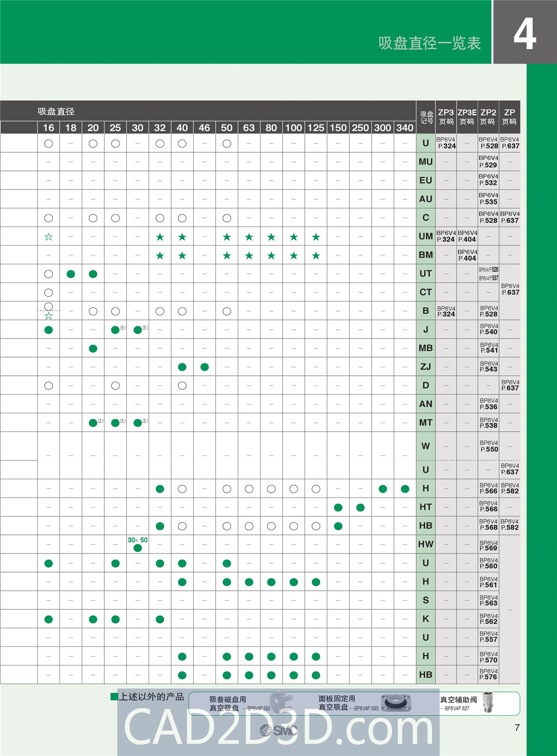This screenshot has height=756, width=557.
Task: Click the BM pad symbol cell
Action: [426, 255]
